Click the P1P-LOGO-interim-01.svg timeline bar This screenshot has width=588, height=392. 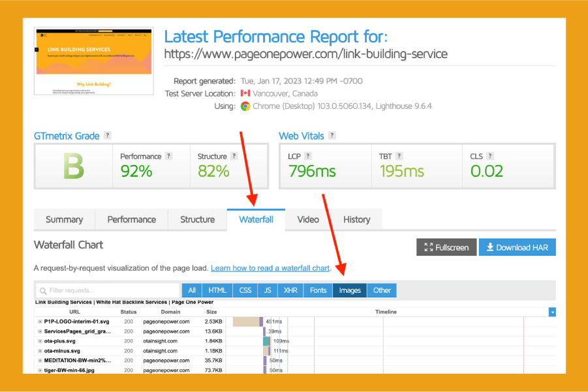tap(248, 322)
